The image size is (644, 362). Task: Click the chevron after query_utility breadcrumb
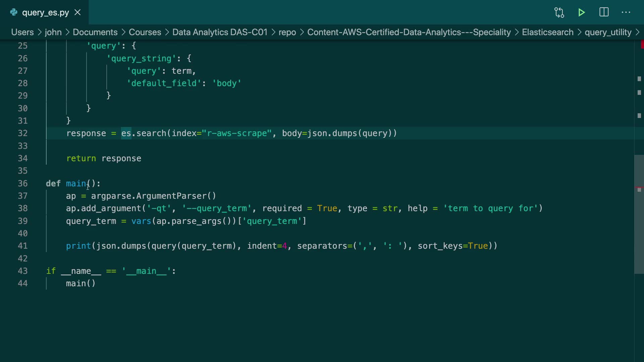638,32
